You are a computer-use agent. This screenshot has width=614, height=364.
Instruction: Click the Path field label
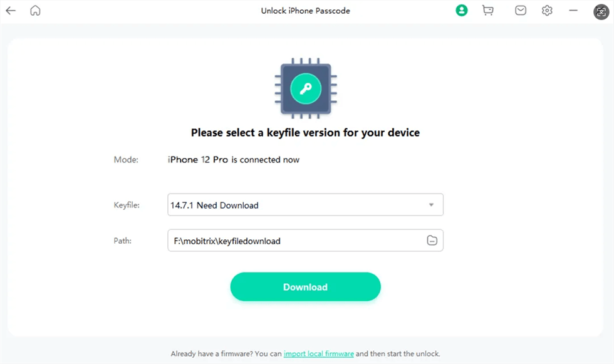pyautogui.click(x=123, y=241)
